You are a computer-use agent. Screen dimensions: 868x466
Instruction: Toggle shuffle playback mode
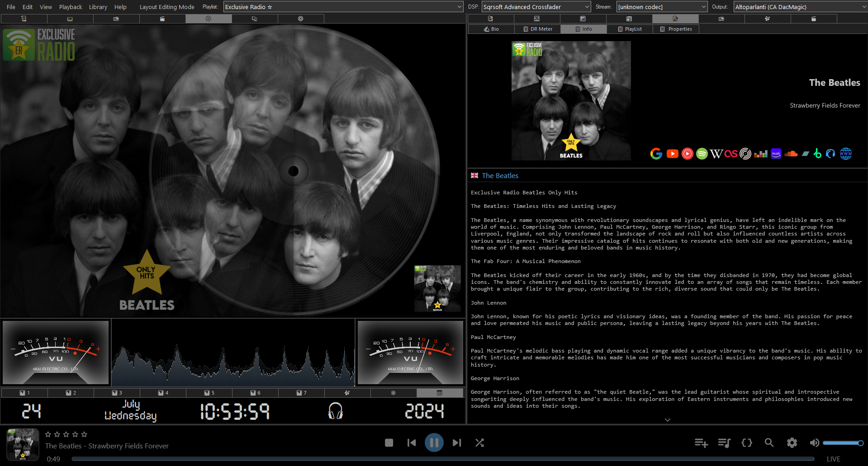(x=479, y=443)
